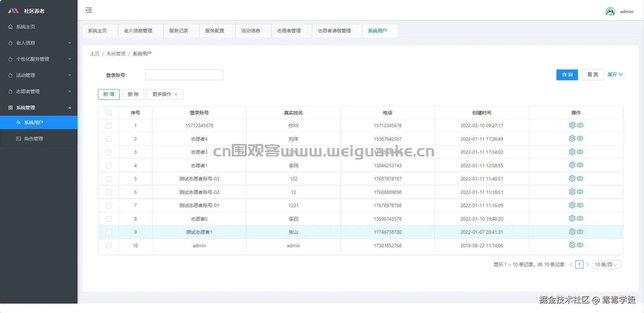Viewport: 644px width, 313px height.
Task: Open 系统主页 in the sidebar
Action: pyautogui.click(x=39, y=27)
